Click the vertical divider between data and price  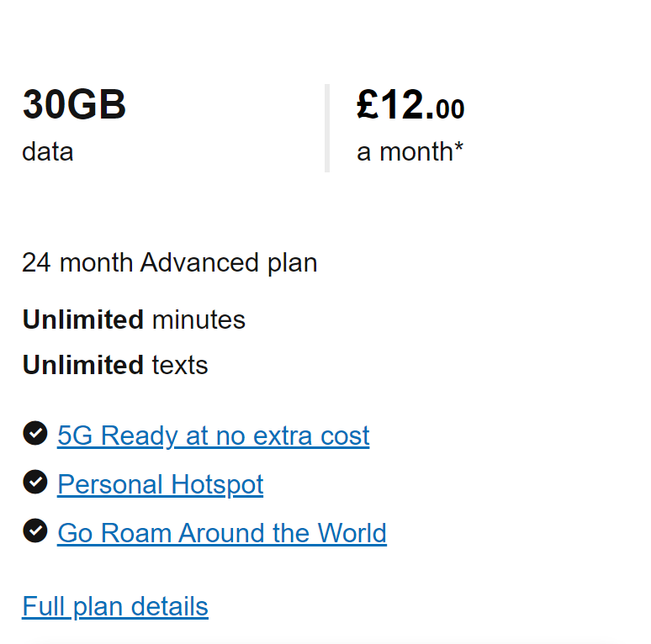[x=327, y=128]
